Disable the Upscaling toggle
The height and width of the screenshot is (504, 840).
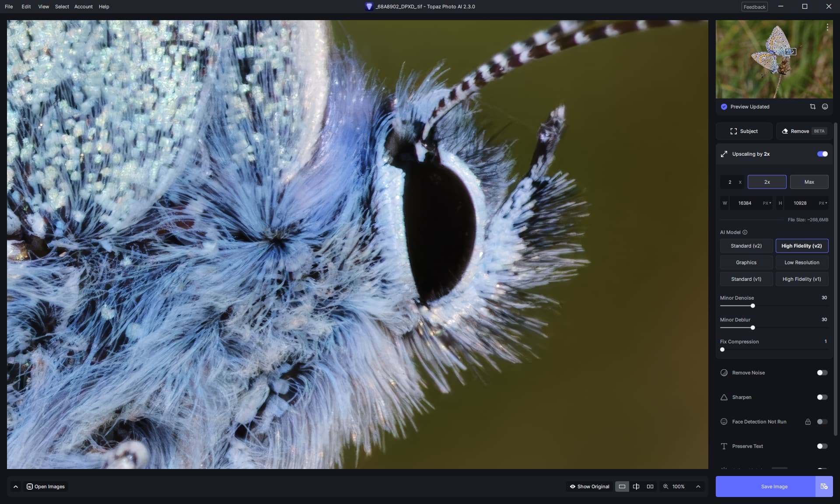pos(822,154)
